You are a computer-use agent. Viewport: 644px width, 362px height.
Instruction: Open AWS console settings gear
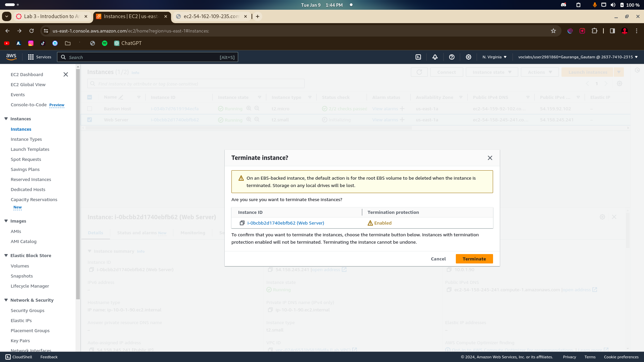point(469,57)
